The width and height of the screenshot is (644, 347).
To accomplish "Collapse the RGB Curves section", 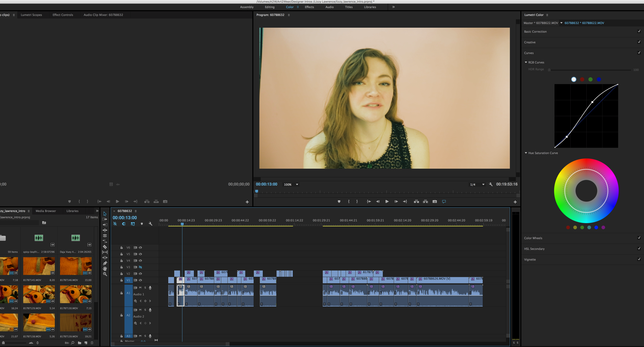I will coord(526,62).
